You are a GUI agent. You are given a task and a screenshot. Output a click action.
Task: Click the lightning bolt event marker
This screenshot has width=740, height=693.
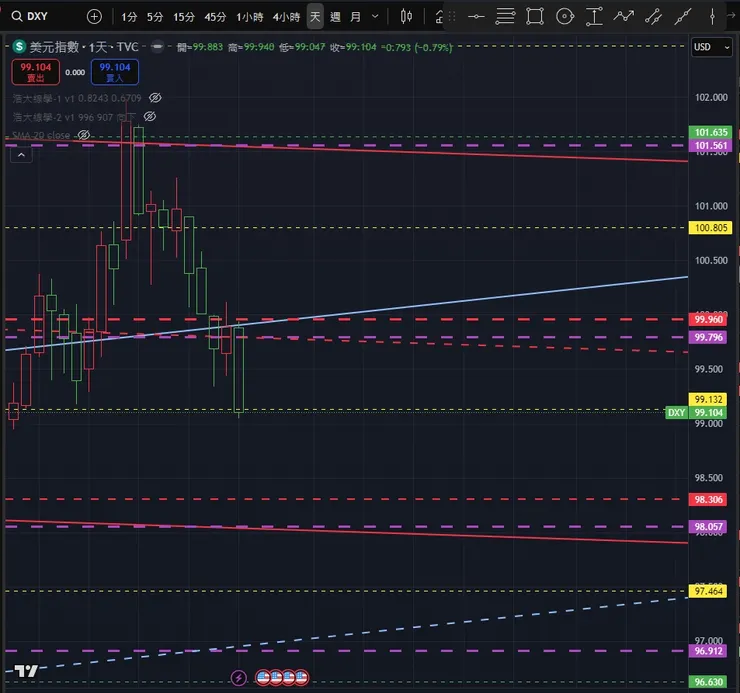[x=239, y=678]
